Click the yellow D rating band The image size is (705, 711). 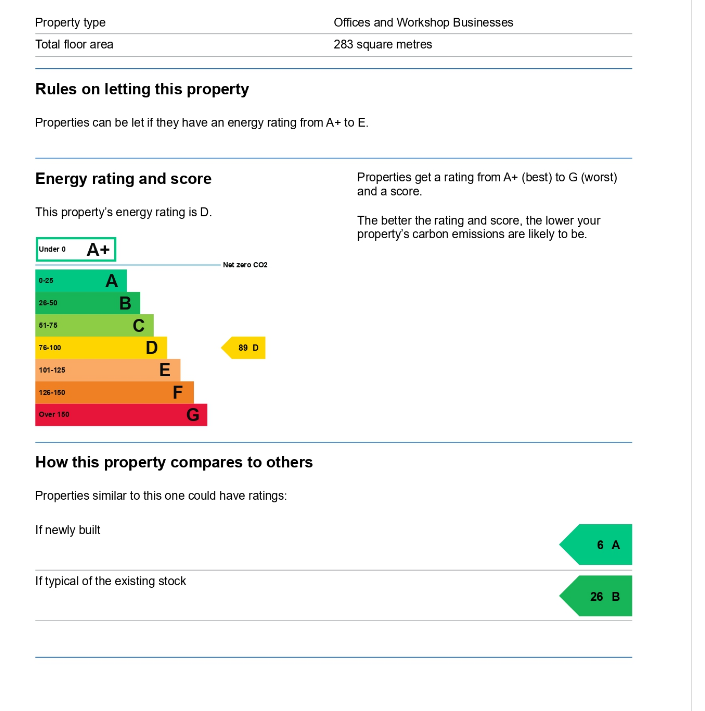pos(100,348)
